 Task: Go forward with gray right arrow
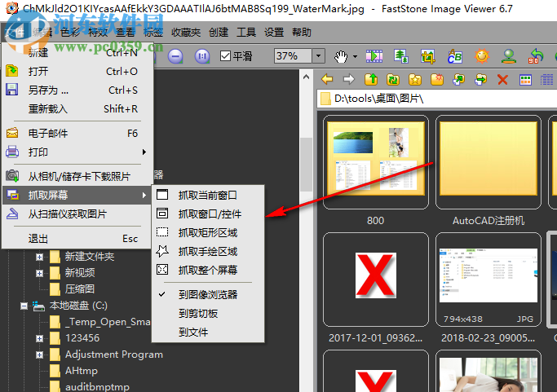click(x=349, y=79)
